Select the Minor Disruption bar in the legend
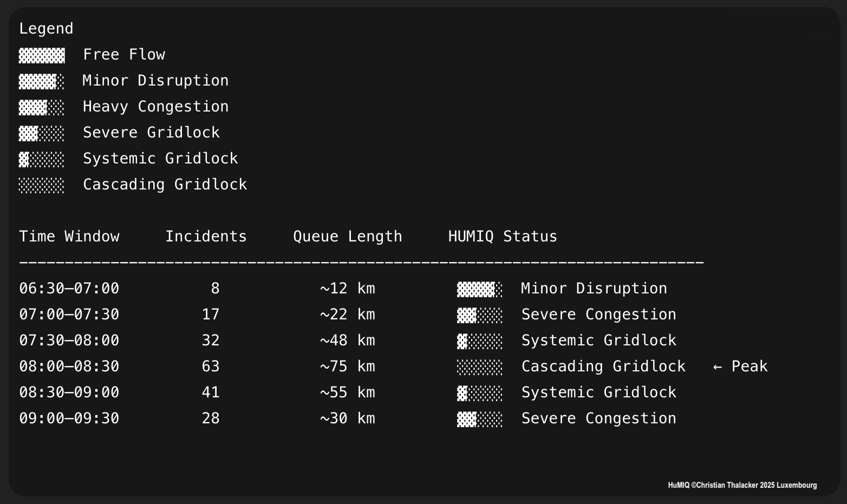Image resolution: width=847 pixels, height=504 pixels. click(x=42, y=81)
